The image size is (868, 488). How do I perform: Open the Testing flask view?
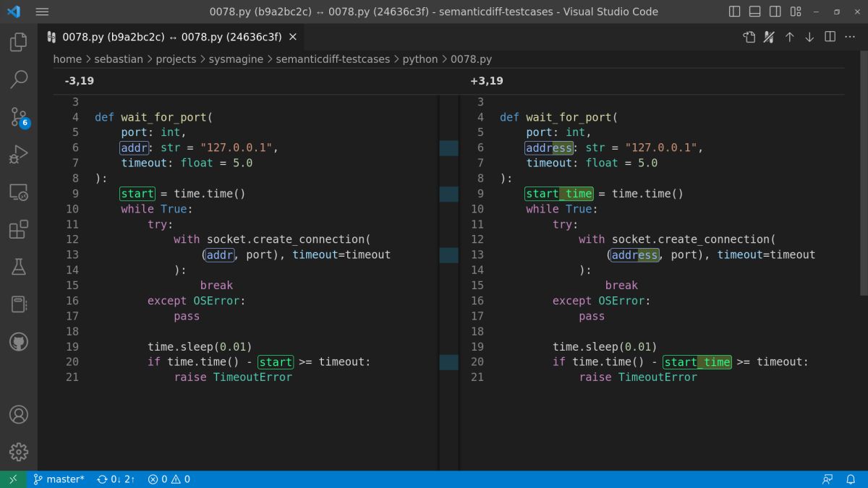(x=19, y=267)
